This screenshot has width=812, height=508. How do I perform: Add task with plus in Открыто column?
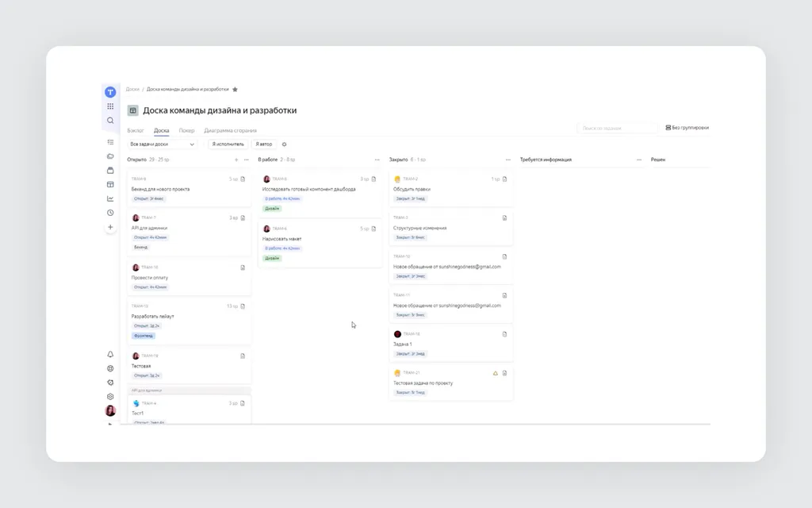click(x=236, y=160)
